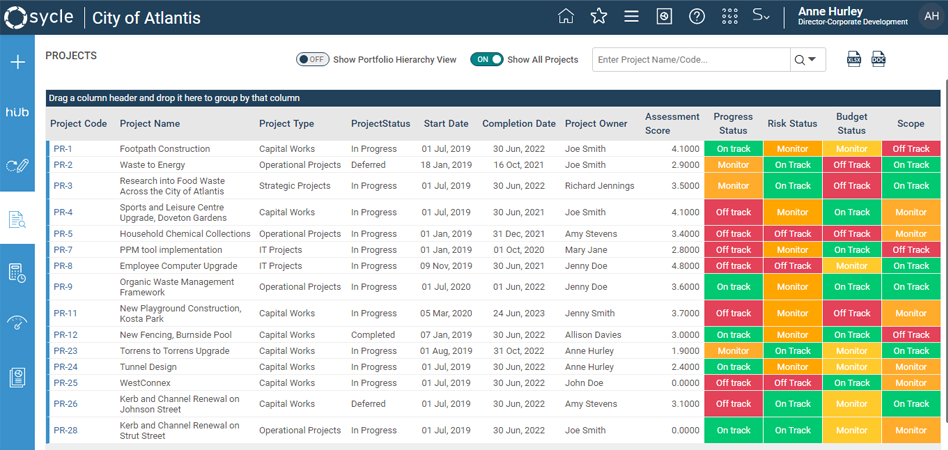The image size is (948, 450).
Task: Open the hamburger menu icon
Action: (x=631, y=16)
